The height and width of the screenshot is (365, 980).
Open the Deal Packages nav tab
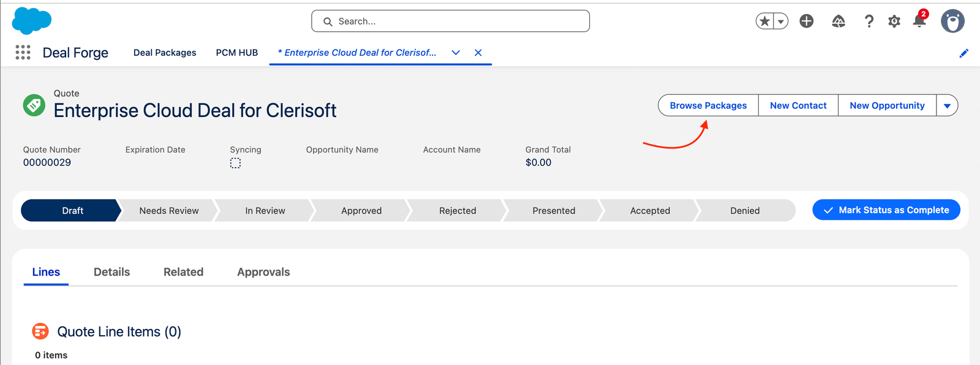(165, 53)
